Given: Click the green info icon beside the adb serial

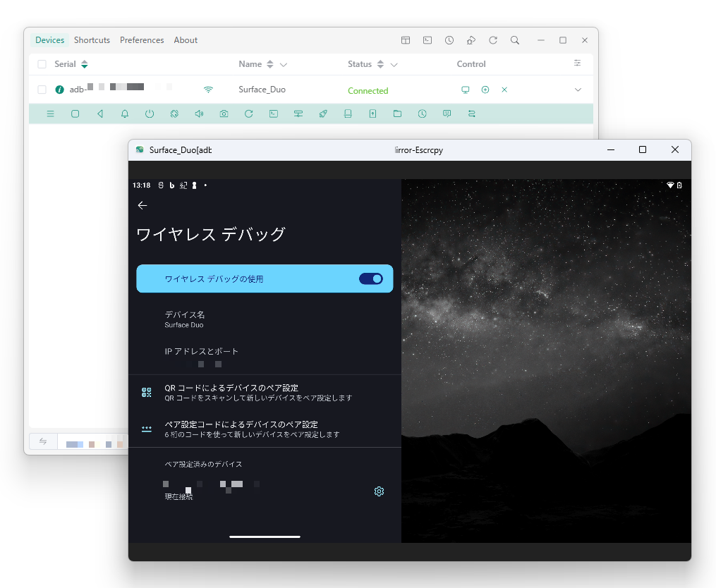Looking at the screenshot, I should coord(59,90).
